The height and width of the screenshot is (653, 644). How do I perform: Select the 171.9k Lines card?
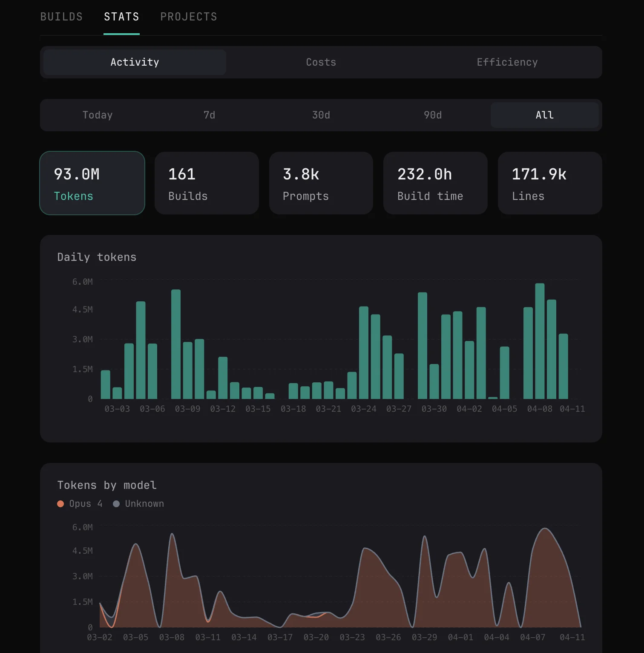549,183
